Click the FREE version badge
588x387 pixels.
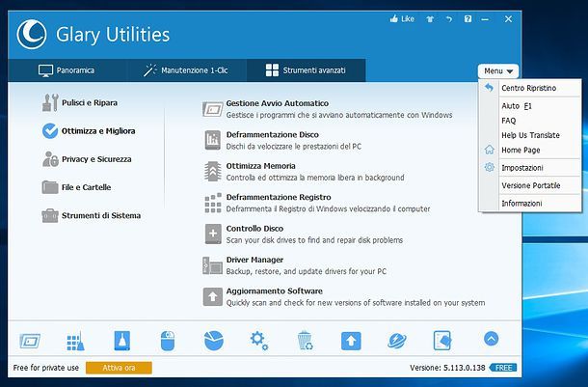pyautogui.click(x=503, y=368)
